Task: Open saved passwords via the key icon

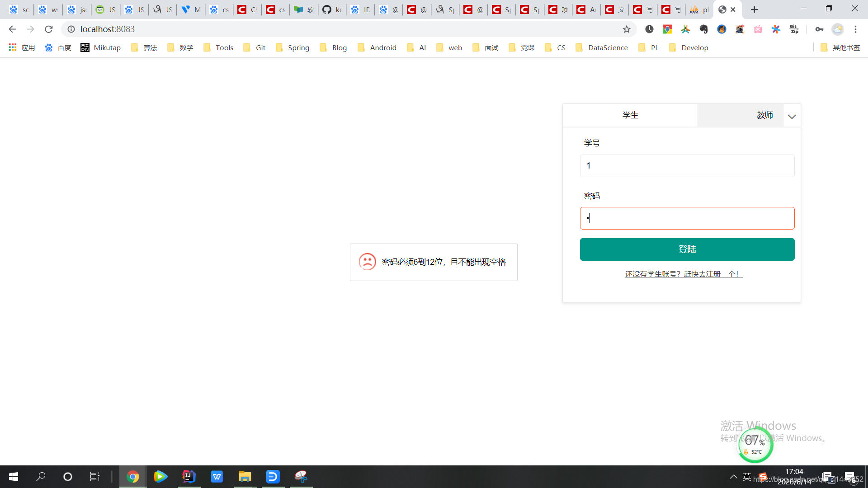Action: pyautogui.click(x=819, y=29)
